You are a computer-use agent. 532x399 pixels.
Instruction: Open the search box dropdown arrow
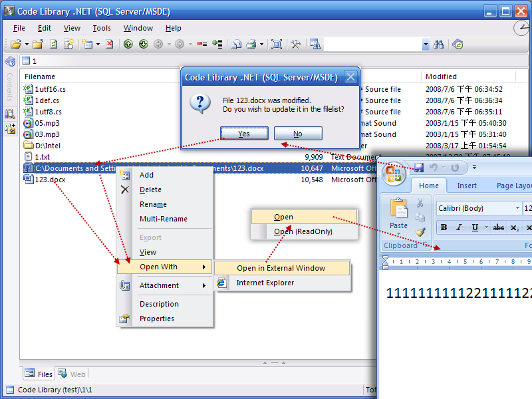tap(426, 44)
